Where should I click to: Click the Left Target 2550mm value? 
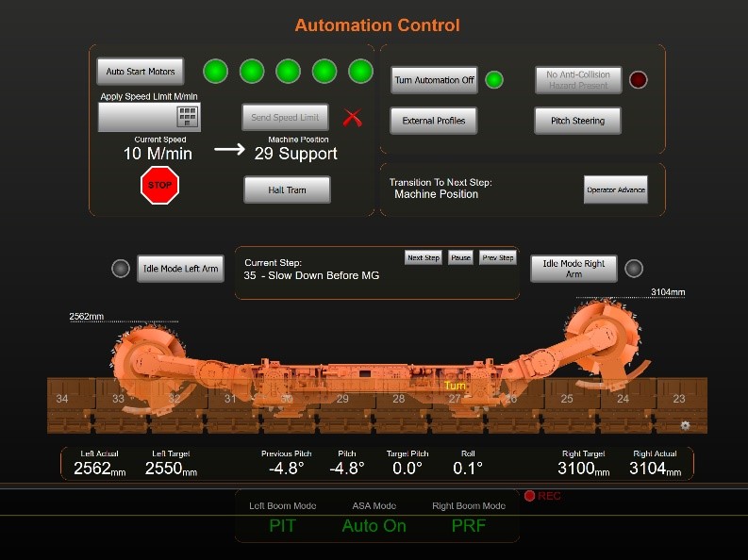tap(172, 469)
